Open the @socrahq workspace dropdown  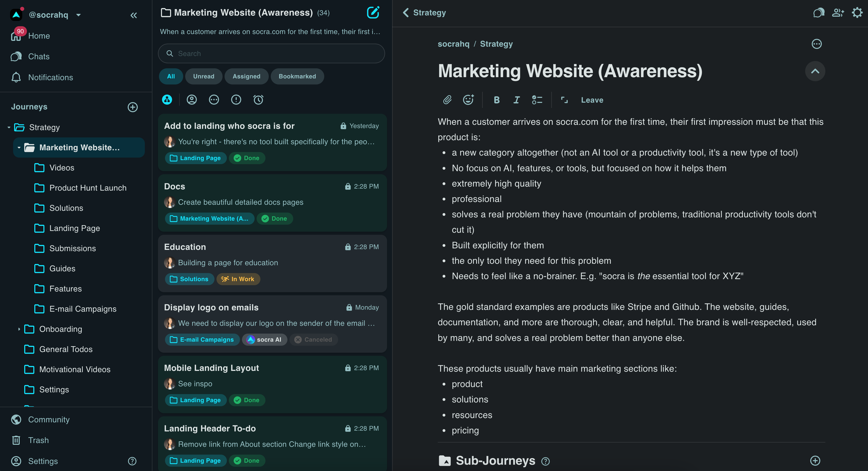click(78, 15)
